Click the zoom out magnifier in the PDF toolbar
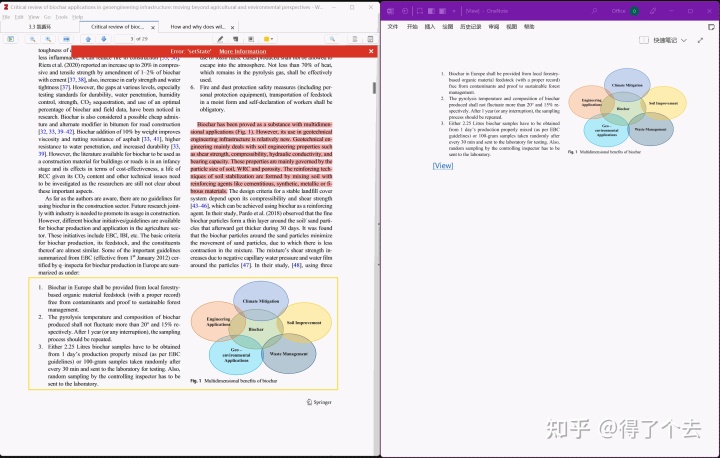 tap(32, 39)
